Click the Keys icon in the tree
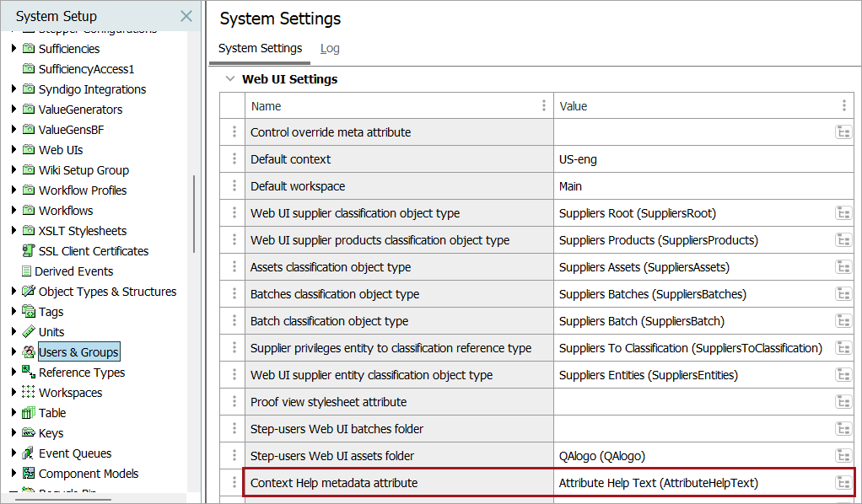862x504 pixels. 29,433
